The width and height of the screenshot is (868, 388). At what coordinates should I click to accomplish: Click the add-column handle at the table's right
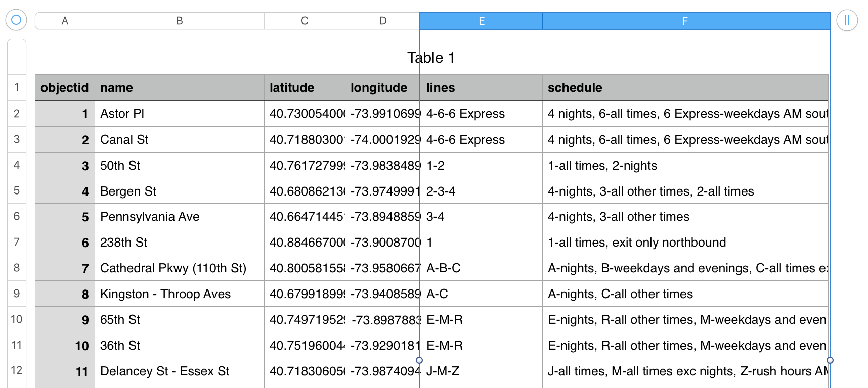point(847,21)
